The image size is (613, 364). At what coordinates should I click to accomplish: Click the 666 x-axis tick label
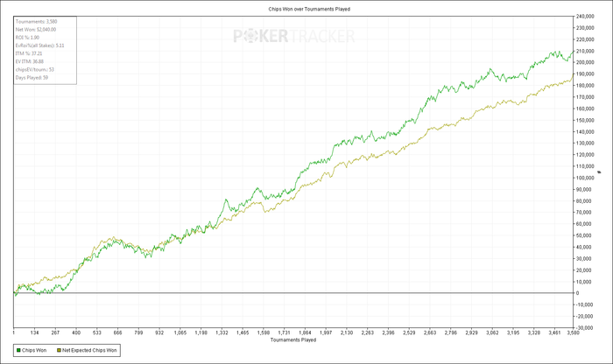(117, 332)
